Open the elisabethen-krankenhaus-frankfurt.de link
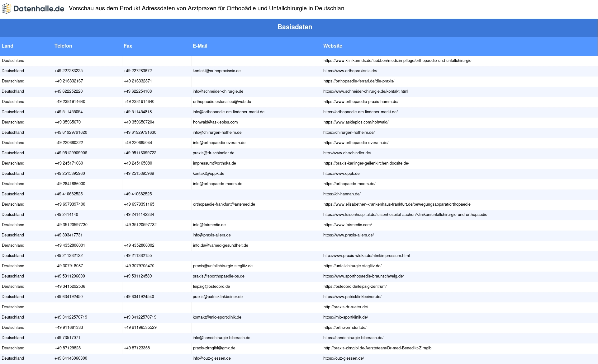Screen dimensions: 598x364 (x=397, y=204)
